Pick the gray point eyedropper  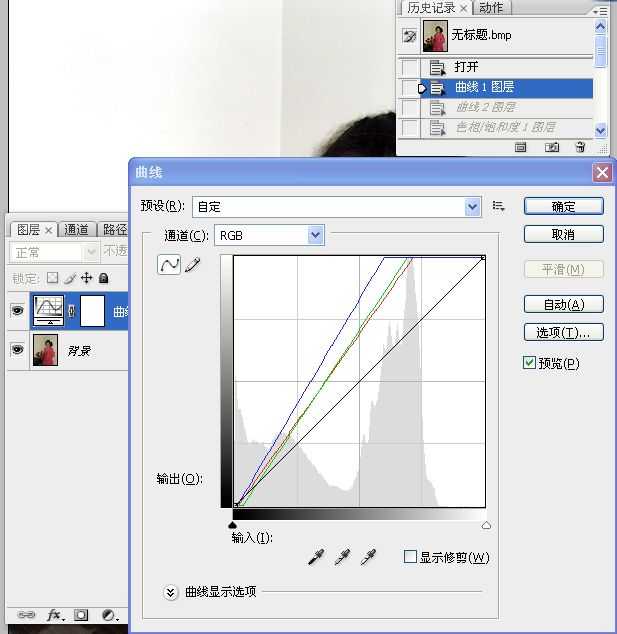click(x=342, y=557)
